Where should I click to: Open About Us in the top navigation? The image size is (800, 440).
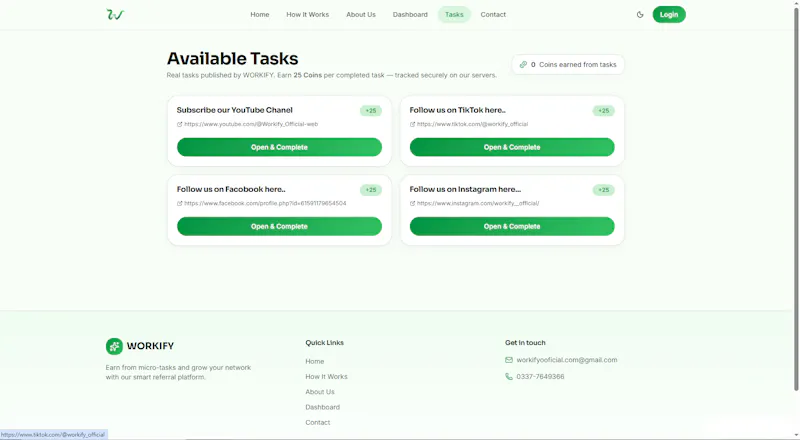(x=361, y=14)
